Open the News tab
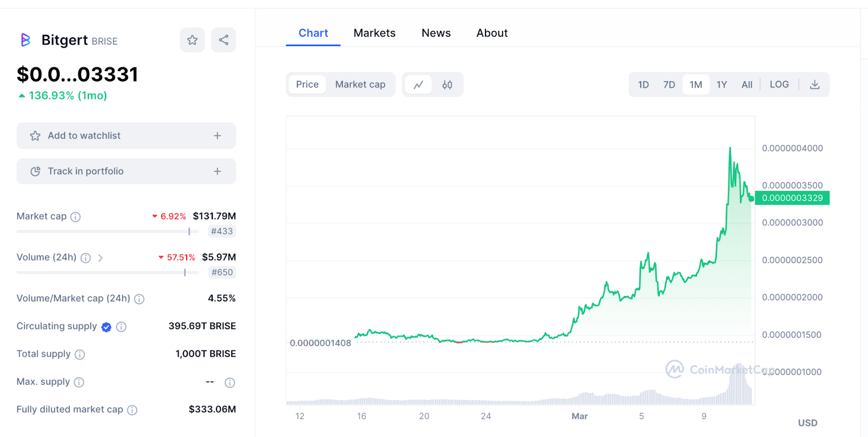 pyautogui.click(x=436, y=33)
